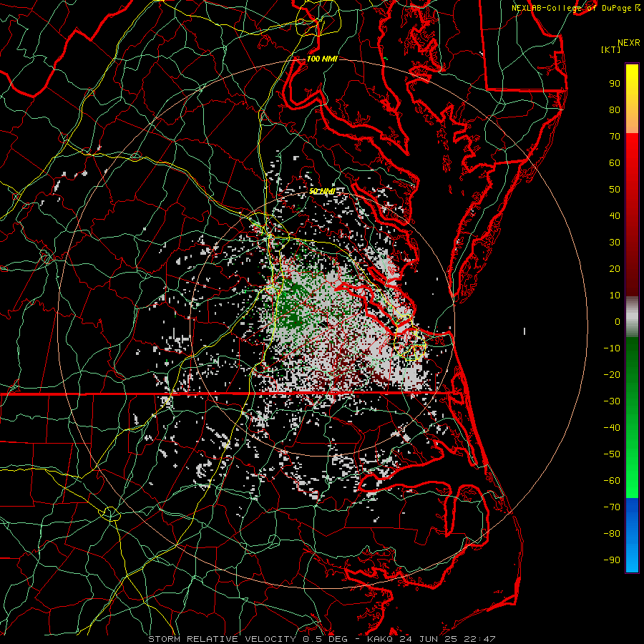
Task: Click the positive 80 scale value
Action: (x=615, y=109)
